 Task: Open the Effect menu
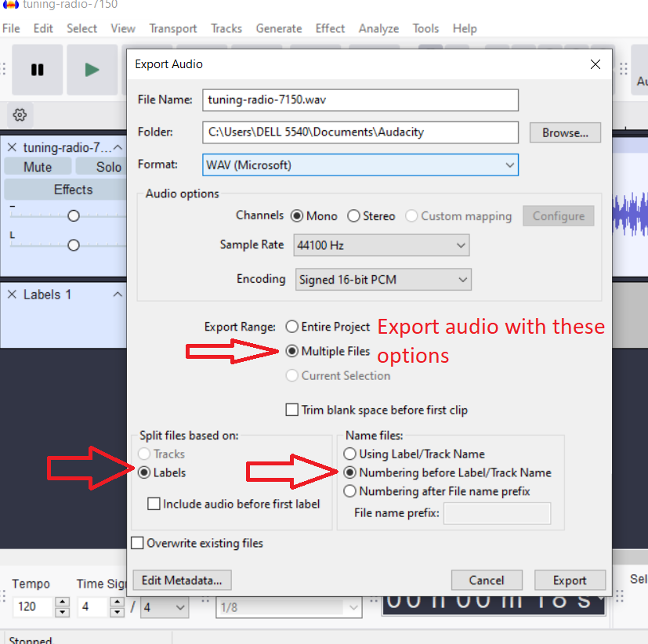[330, 28]
